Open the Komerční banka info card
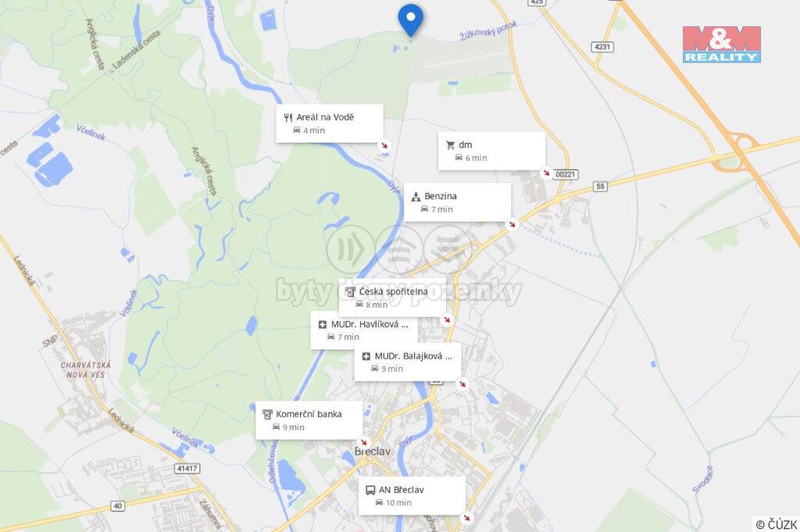Screen dimensions: 800x532 (x=309, y=420)
